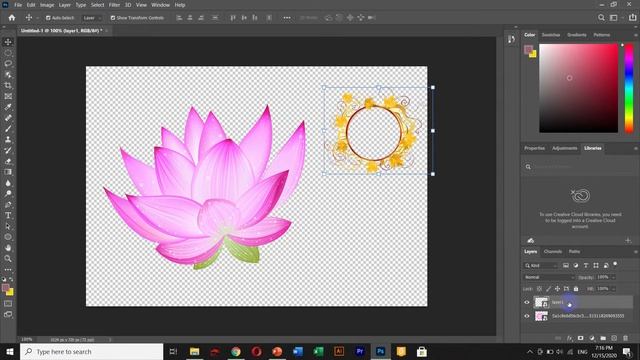Viewport: 640px width, 360px height.
Task: Click the three-dots more options in options bar
Action: (x=287, y=18)
